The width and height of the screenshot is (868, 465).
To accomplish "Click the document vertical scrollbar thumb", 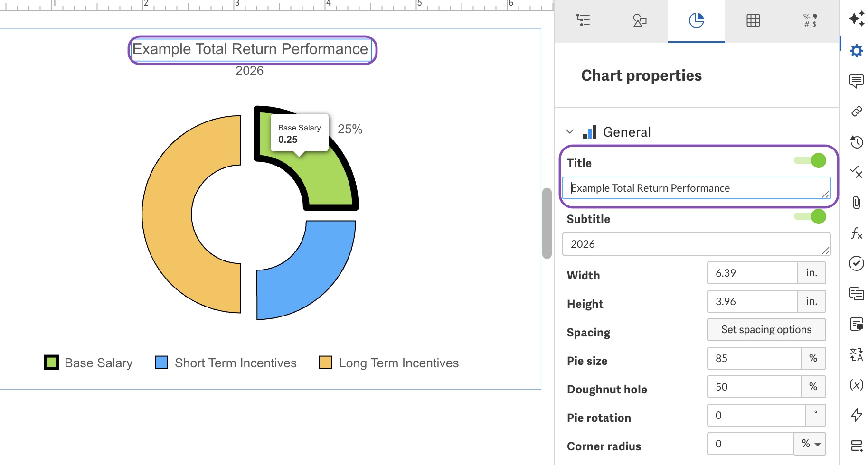I will 547,223.
